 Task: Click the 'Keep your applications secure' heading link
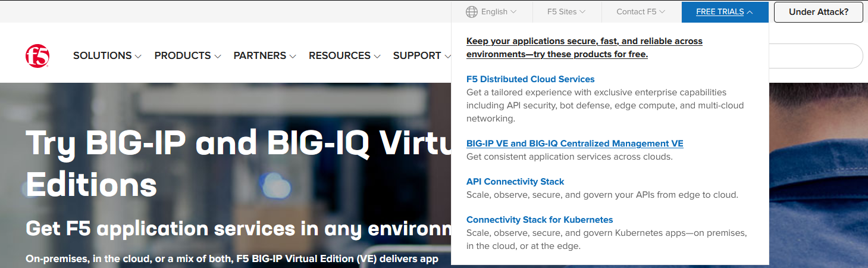(x=584, y=48)
